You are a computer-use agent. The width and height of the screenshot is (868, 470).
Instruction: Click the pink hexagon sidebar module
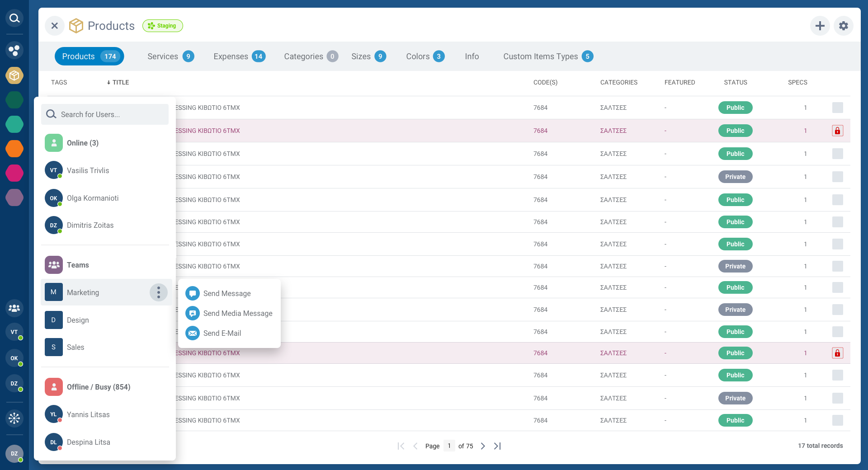[14, 173]
